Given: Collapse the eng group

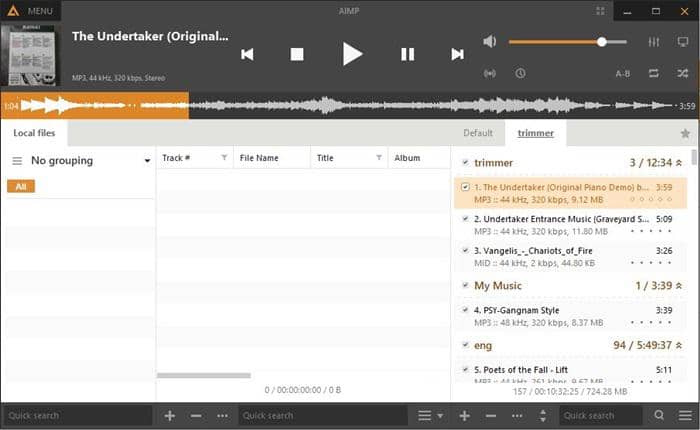Looking at the screenshot, I should point(679,345).
